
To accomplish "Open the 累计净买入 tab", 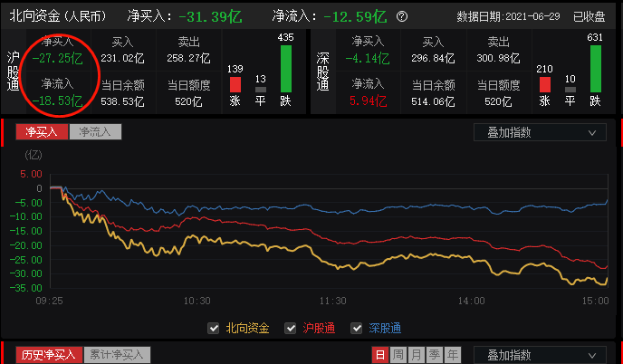I will click(x=118, y=355).
